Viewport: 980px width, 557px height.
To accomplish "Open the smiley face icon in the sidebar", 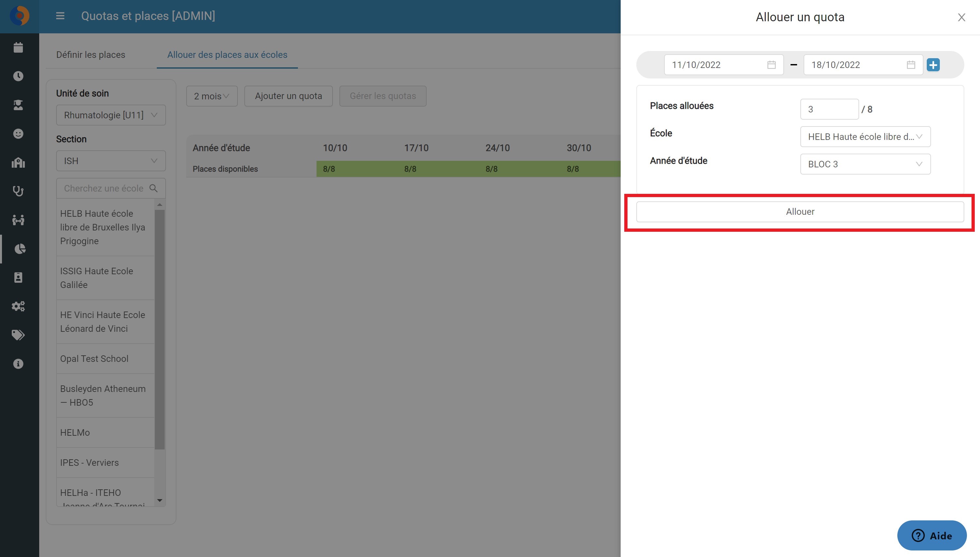I will [x=18, y=133].
